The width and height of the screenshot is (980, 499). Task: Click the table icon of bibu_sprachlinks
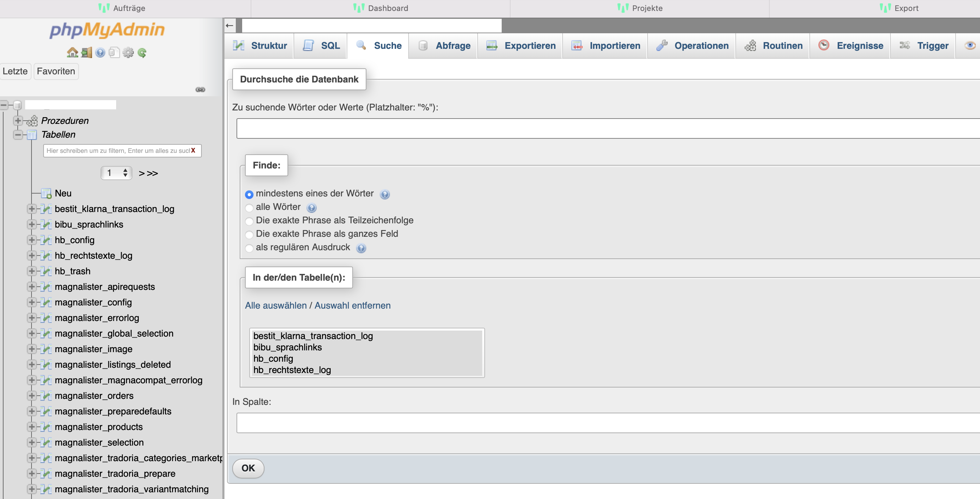pyautogui.click(x=46, y=224)
